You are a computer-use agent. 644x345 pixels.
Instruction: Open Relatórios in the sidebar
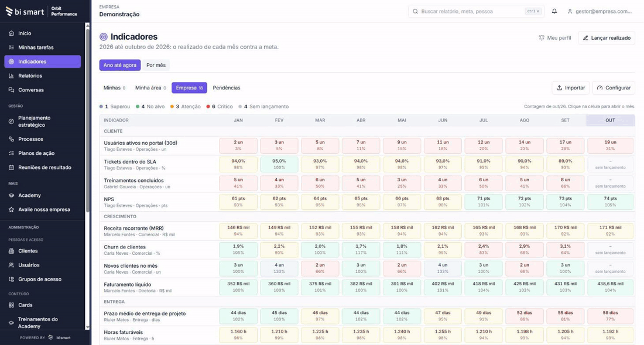(43, 76)
